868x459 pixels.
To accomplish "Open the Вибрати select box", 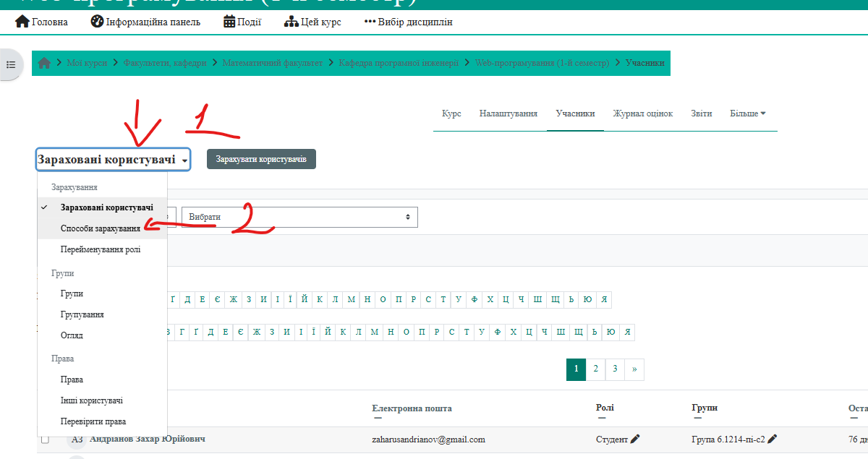I will pos(299,217).
